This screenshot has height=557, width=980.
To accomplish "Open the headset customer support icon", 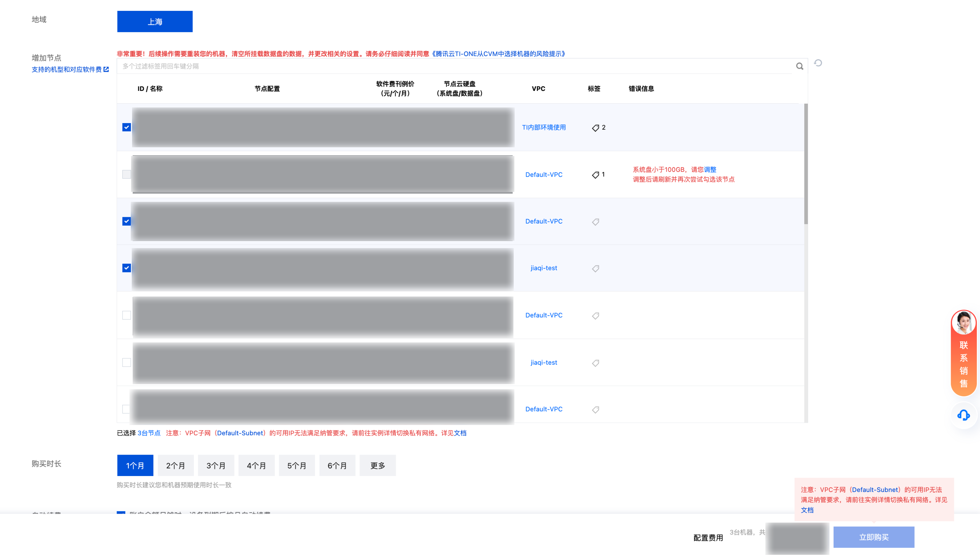I will [x=963, y=415].
